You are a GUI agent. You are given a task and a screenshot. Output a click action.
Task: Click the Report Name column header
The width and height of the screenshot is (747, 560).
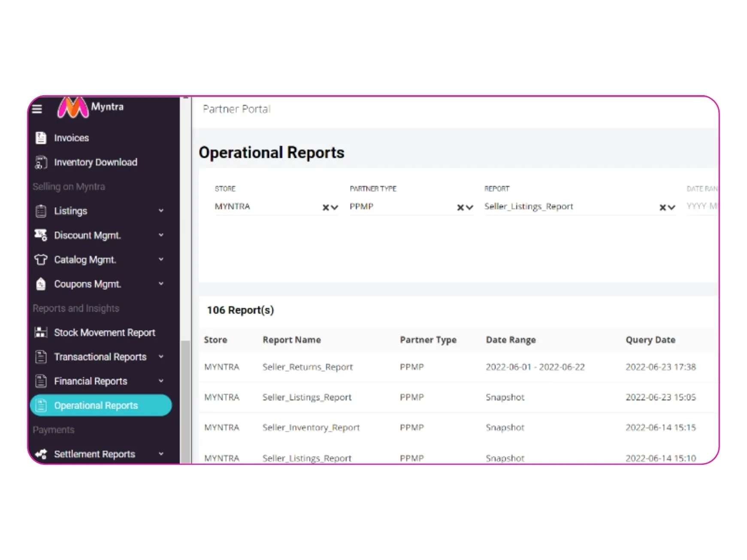(292, 340)
